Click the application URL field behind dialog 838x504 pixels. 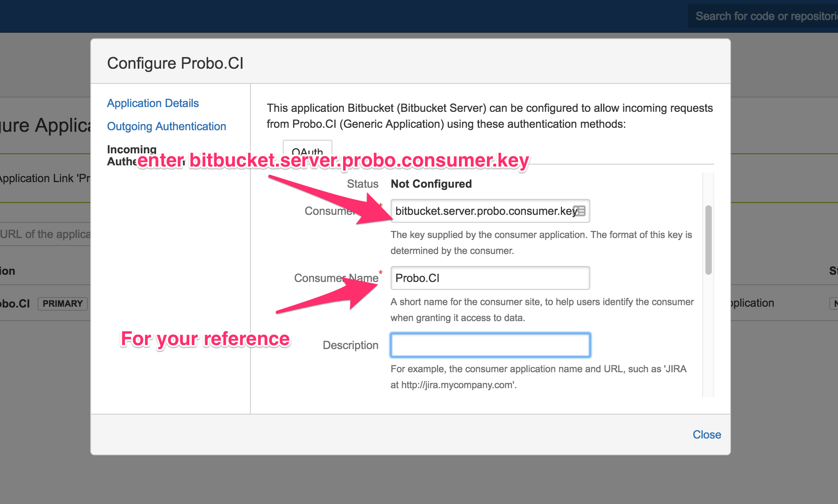coord(45,234)
